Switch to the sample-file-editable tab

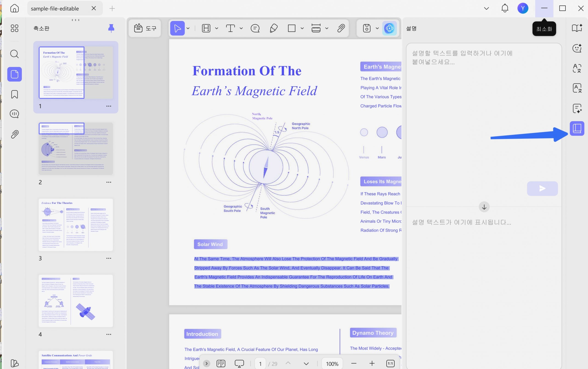pos(55,9)
